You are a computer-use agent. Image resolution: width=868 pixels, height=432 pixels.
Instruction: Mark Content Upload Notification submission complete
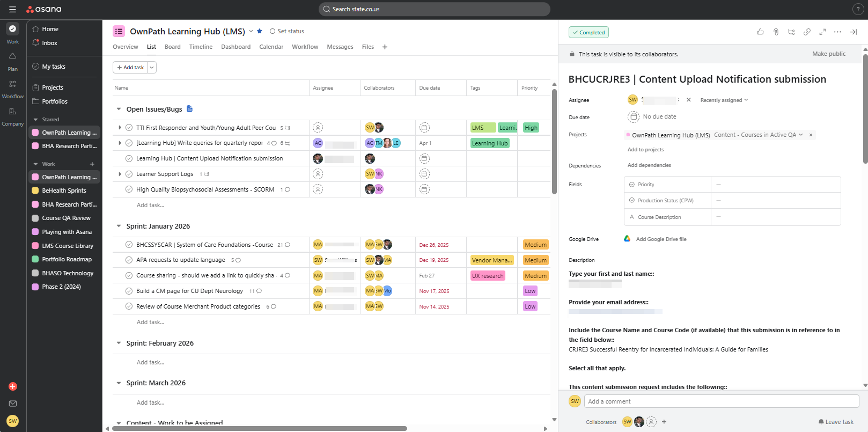point(129,158)
